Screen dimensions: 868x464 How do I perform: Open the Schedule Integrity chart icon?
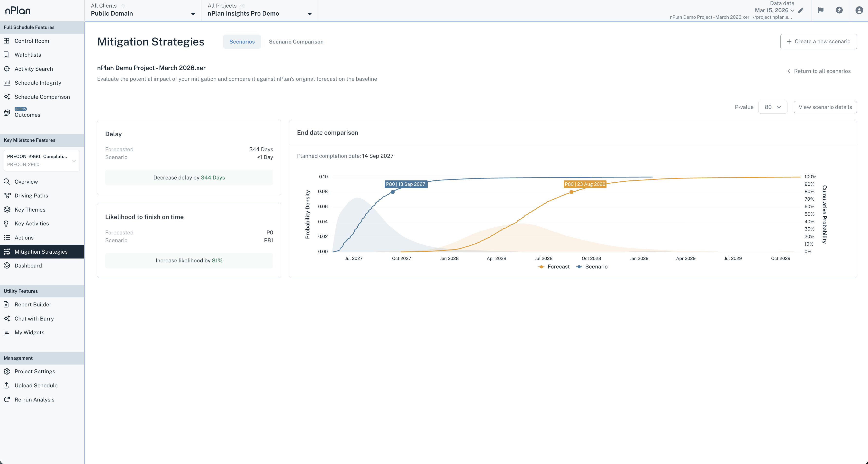point(6,82)
